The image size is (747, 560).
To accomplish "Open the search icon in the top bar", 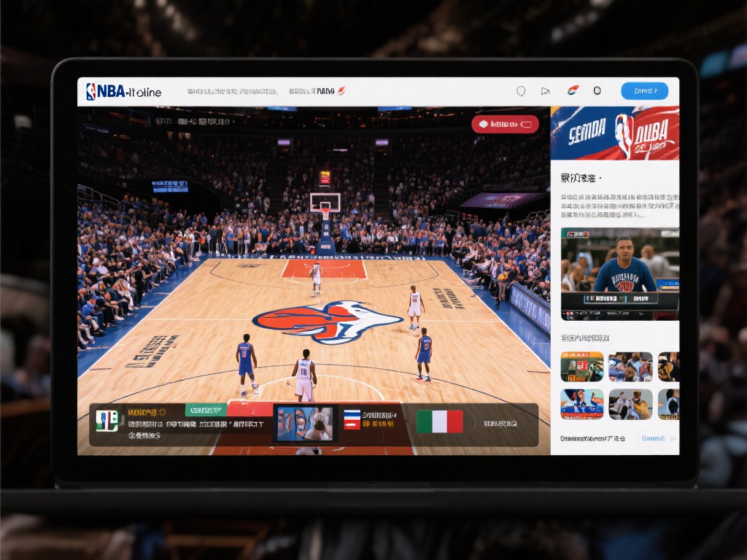I will tap(521, 91).
